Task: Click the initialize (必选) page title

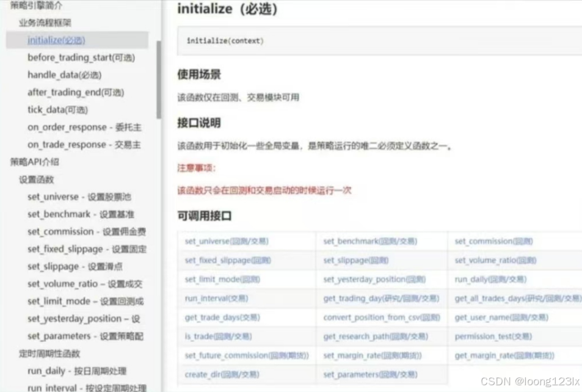Action: (227, 9)
